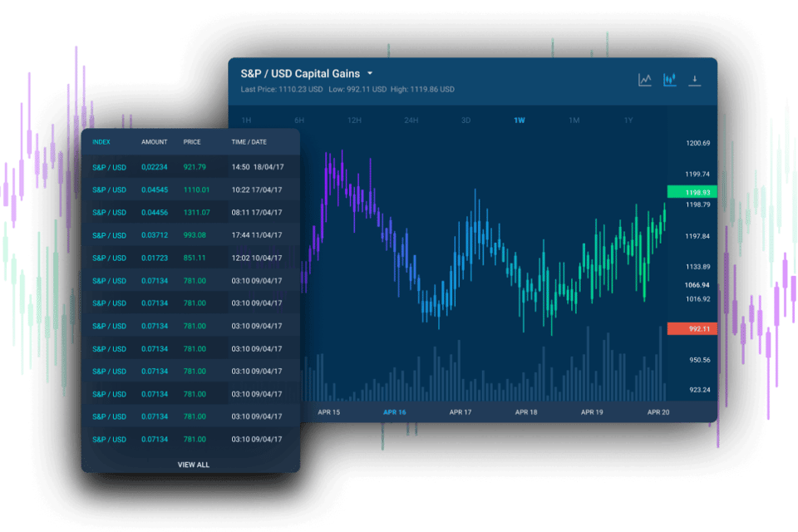Image resolution: width=798 pixels, height=532 pixels.
Task: Select the 1133.89 price axis label
Action: 697,267
